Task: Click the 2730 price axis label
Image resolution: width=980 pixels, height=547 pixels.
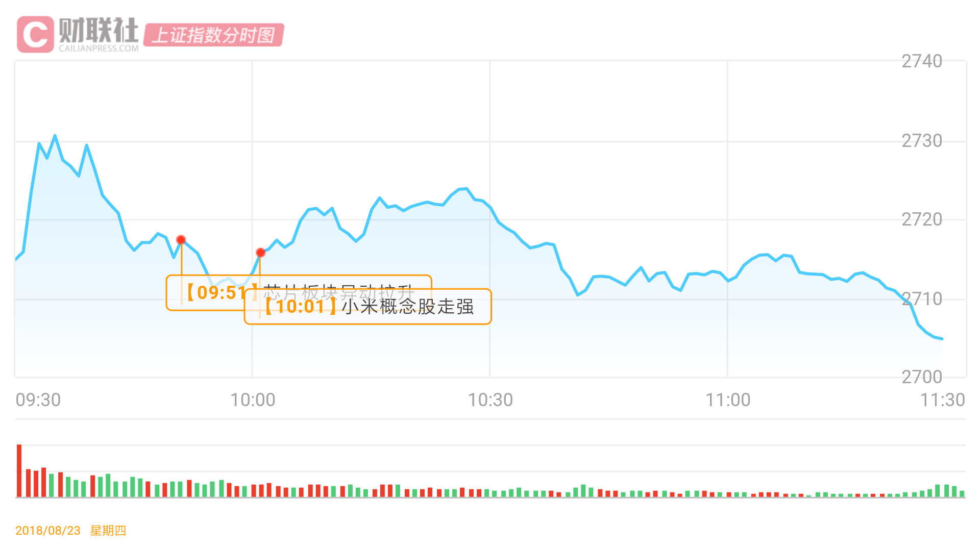Action: point(922,141)
